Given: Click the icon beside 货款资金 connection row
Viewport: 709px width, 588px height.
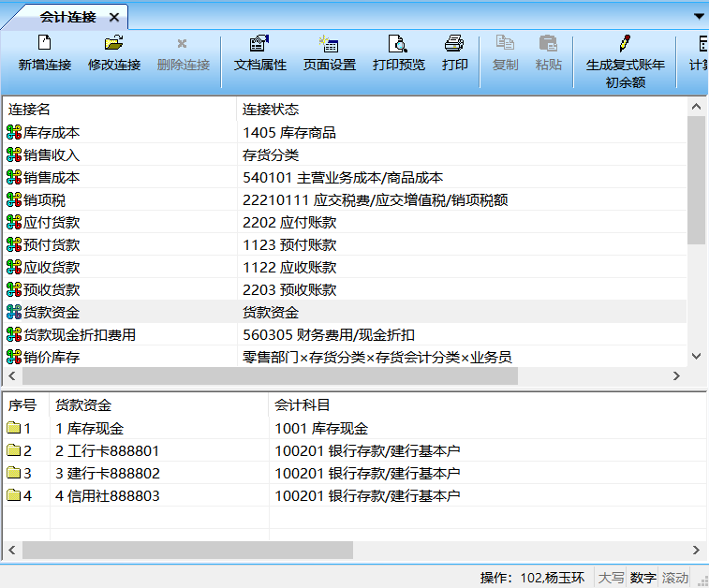Looking at the screenshot, I should point(14,312).
